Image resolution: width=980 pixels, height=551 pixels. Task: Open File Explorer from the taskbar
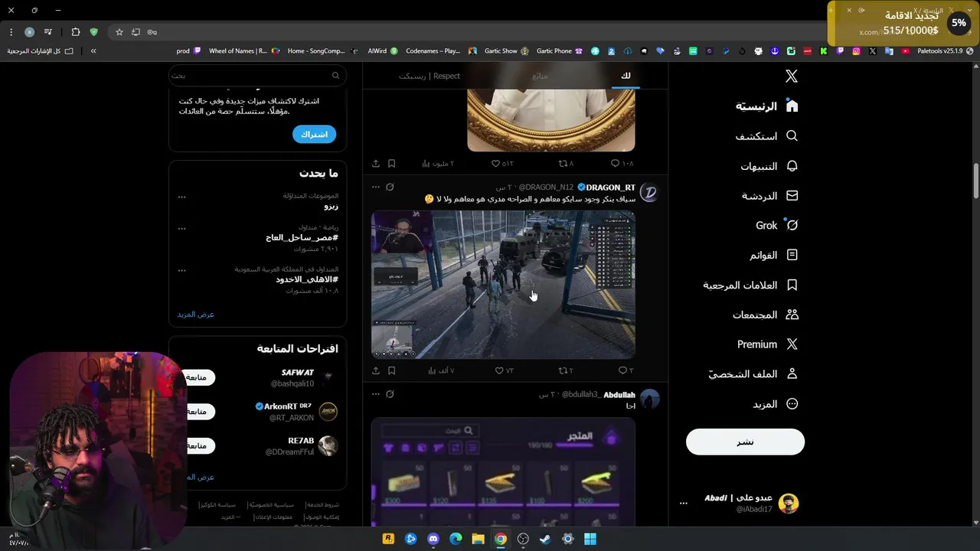(478, 539)
